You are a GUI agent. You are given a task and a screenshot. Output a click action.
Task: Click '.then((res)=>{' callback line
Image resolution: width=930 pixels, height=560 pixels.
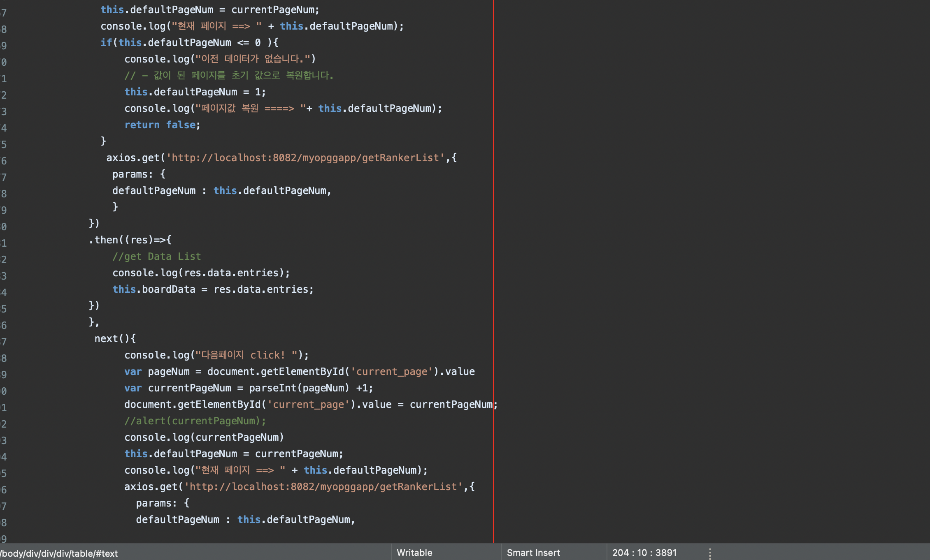tap(130, 240)
